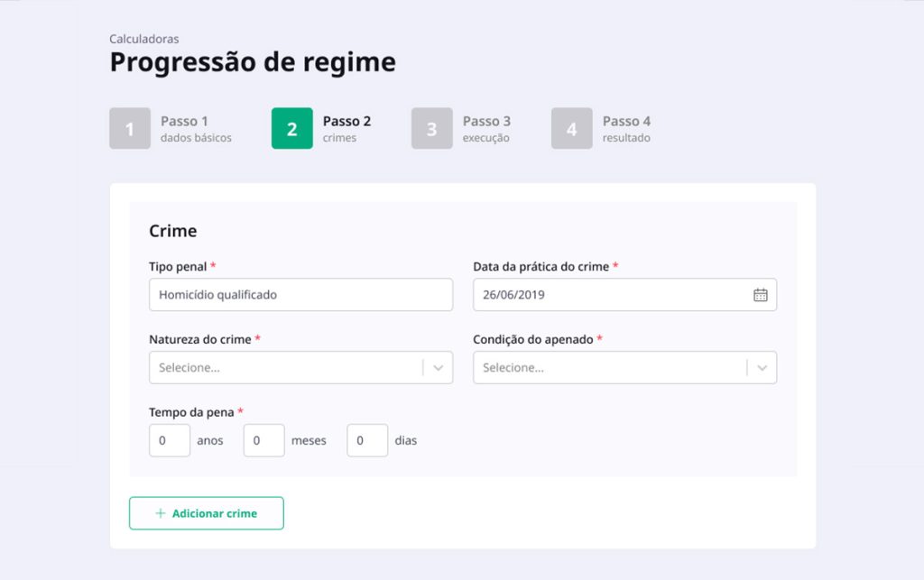Open the Natureza do crime dropdown
This screenshot has width=924, height=580.
pyautogui.click(x=284, y=368)
